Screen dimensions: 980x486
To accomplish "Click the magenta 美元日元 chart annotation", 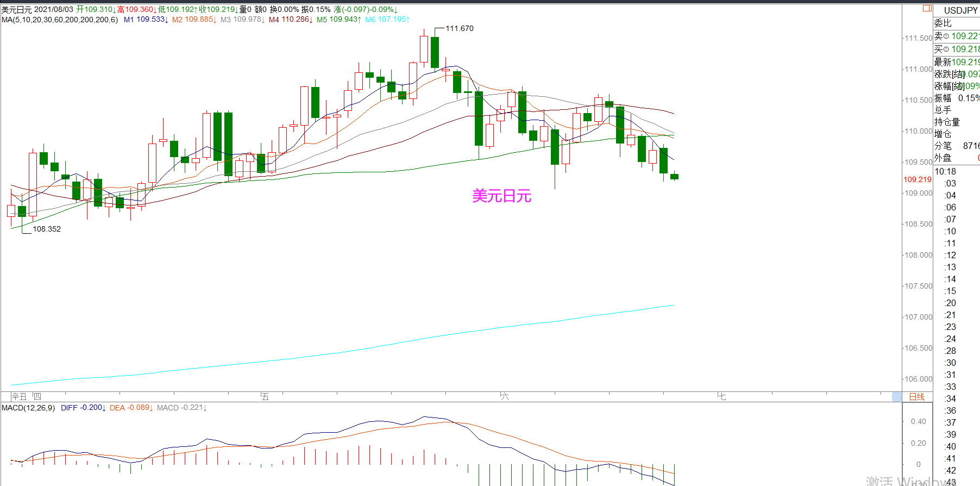I will 501,196.
